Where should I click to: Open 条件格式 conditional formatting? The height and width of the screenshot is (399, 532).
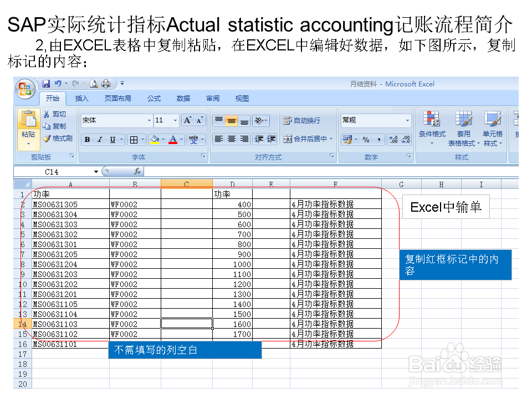point(432,128)
